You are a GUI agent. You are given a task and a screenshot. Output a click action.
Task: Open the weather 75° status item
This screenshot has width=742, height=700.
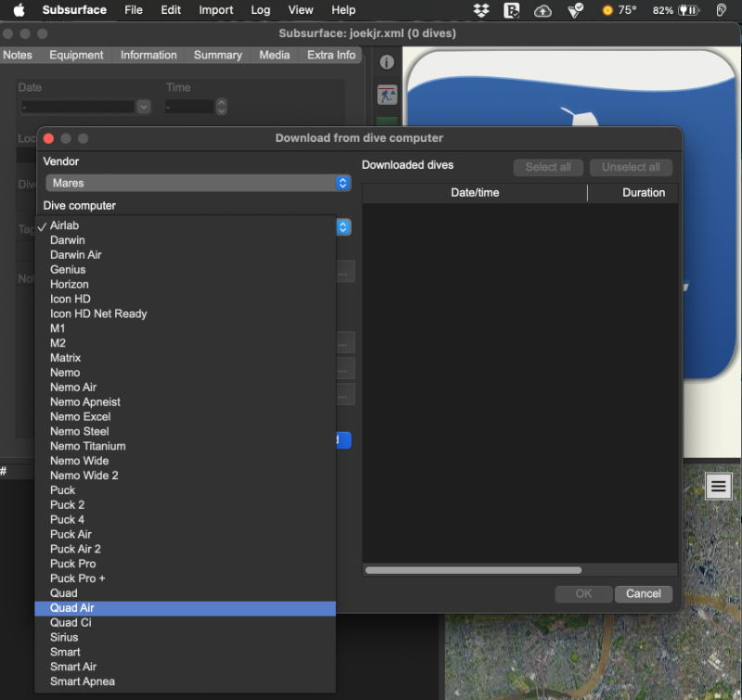[619, 10]
